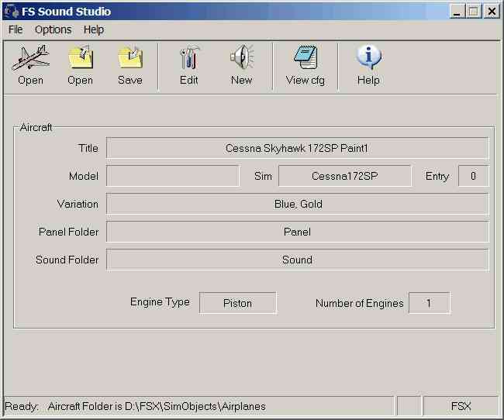Viewport: 504px width, 420px height.
Task: Click the Sim field Cessna172SP
Action: (x=344, y=176)
